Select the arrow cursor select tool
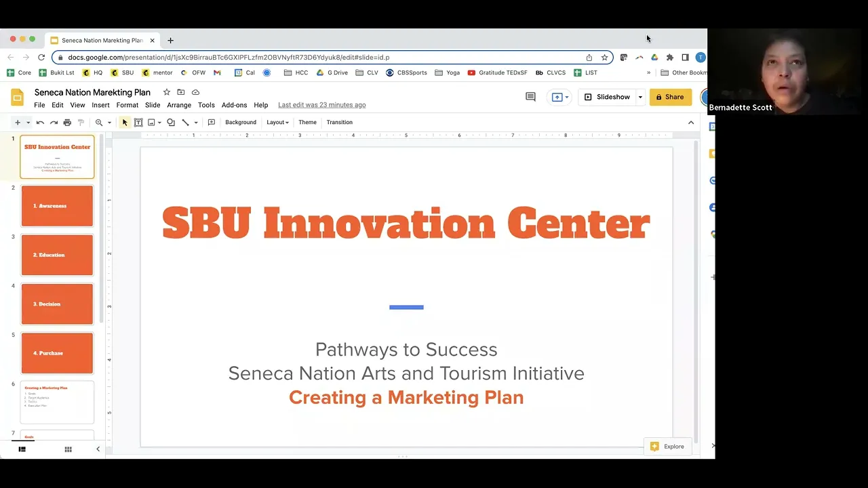 click(x=125, y=123)
